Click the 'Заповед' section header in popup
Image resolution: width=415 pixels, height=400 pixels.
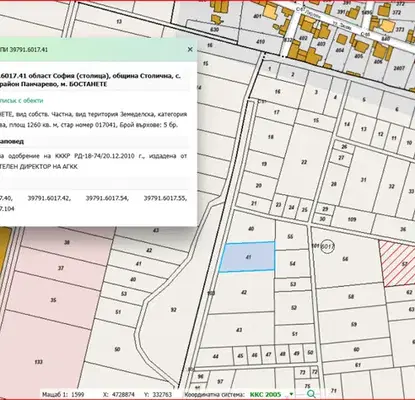12,141
